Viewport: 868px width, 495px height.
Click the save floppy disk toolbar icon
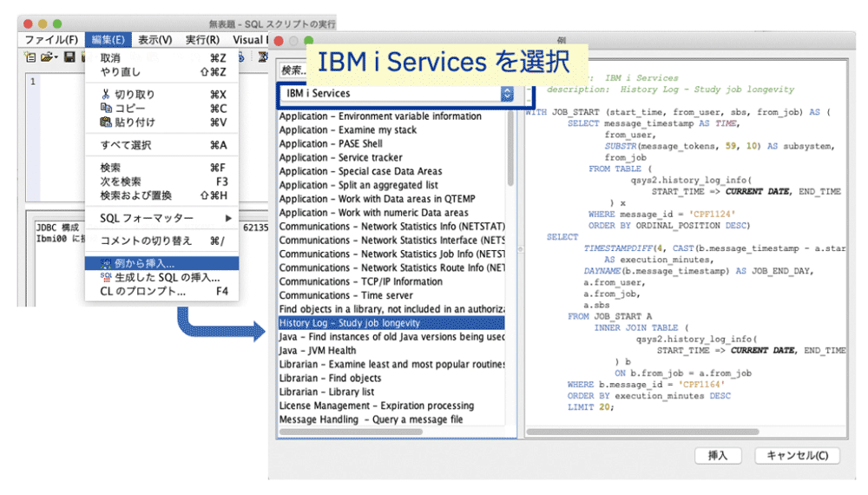tap(69, 57)
